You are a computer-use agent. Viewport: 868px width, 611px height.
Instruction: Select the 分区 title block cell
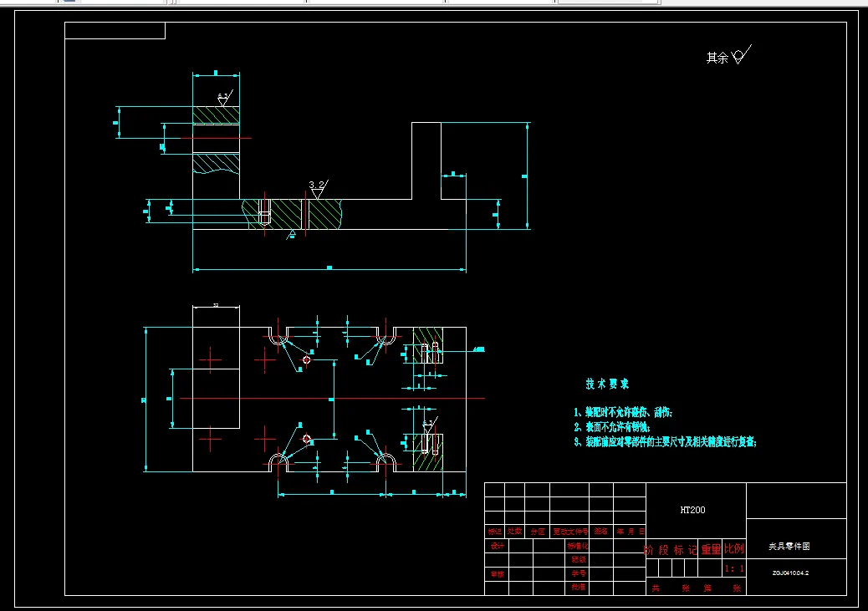point(538,532)
